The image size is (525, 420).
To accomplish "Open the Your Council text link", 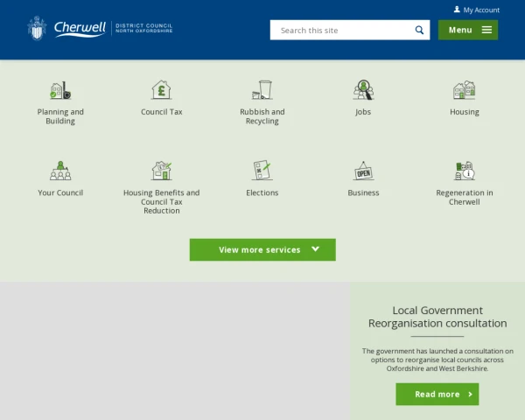I will [x=60, y=192].
